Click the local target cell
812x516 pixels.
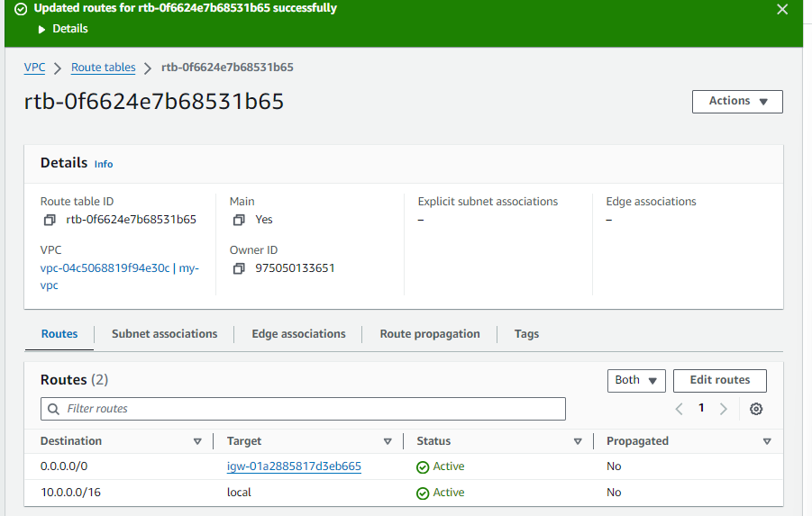coord(239,493)
